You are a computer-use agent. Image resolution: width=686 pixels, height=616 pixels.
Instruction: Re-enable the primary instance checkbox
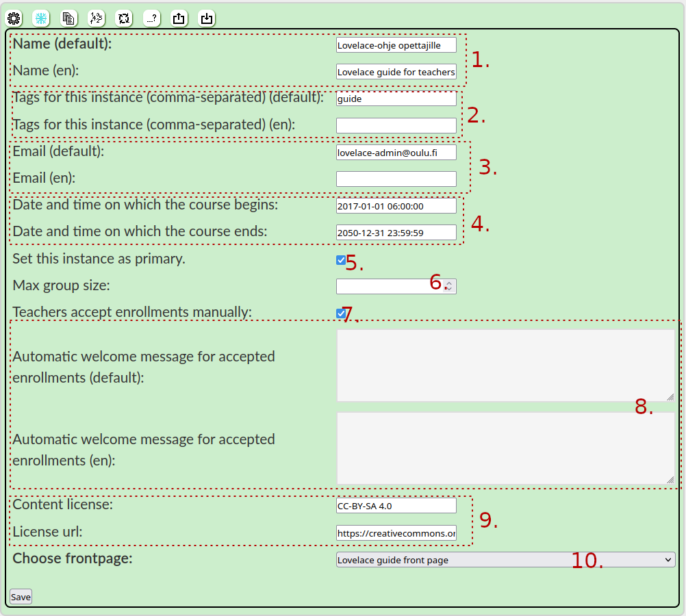340,259
